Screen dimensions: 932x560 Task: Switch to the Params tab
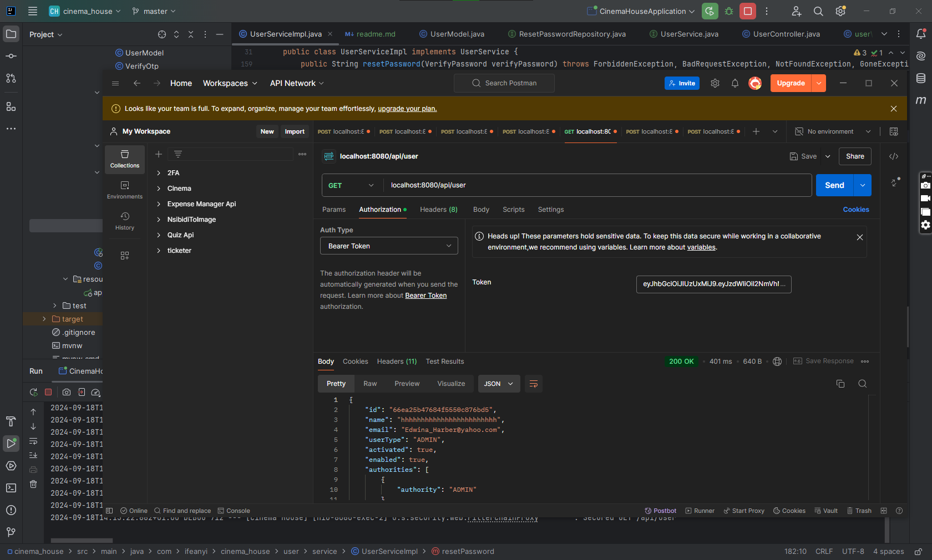point(334,210)
